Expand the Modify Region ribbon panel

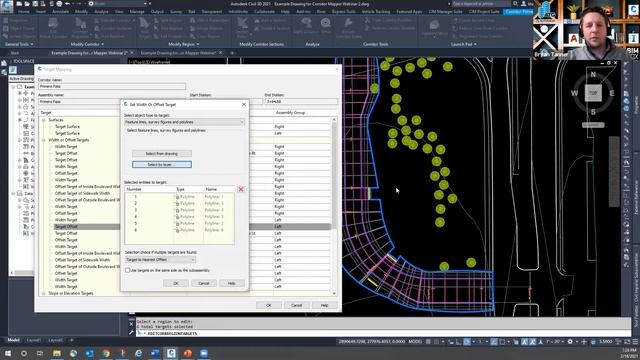[184, 44]
